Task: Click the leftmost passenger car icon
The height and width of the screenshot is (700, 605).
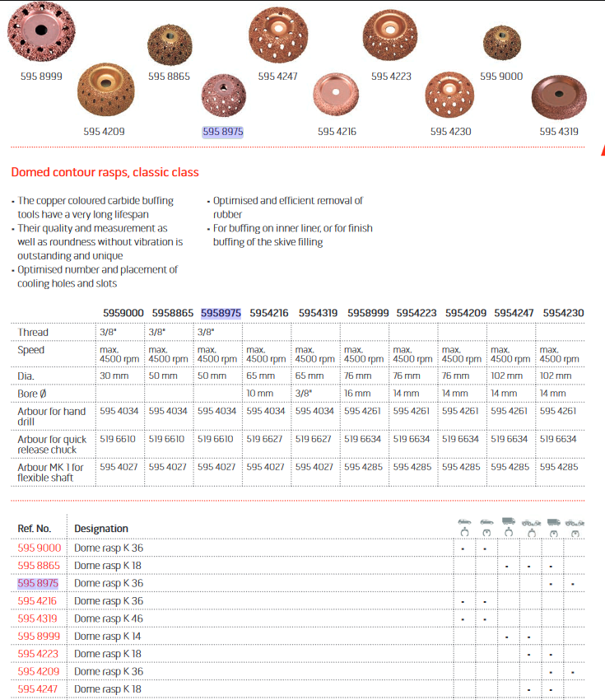Action: (464, 521)
